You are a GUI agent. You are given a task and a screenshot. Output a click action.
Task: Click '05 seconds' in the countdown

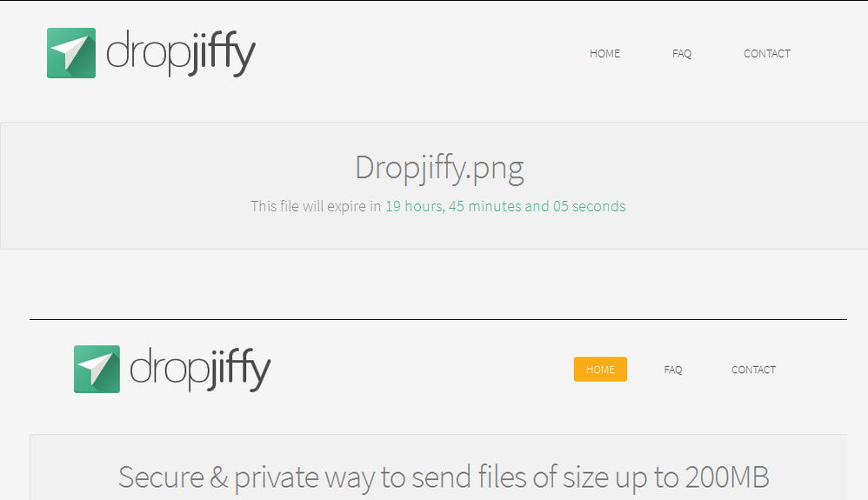coord(590,206)
